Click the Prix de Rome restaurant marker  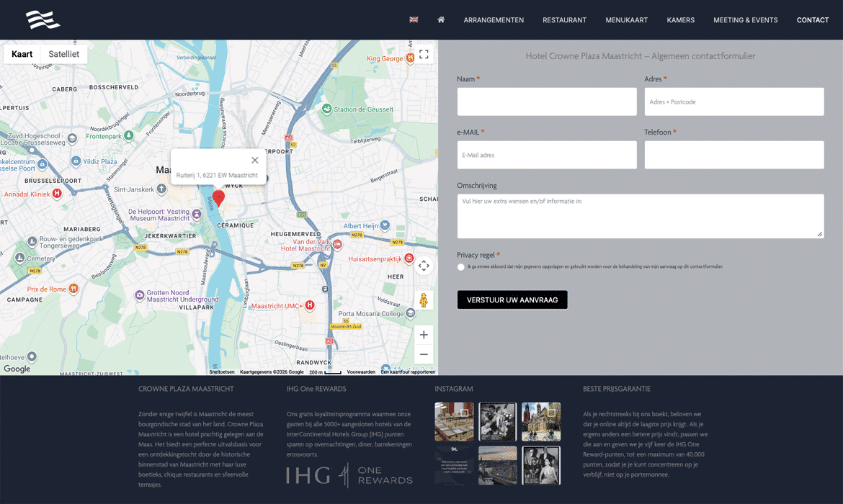coord(73,289)
